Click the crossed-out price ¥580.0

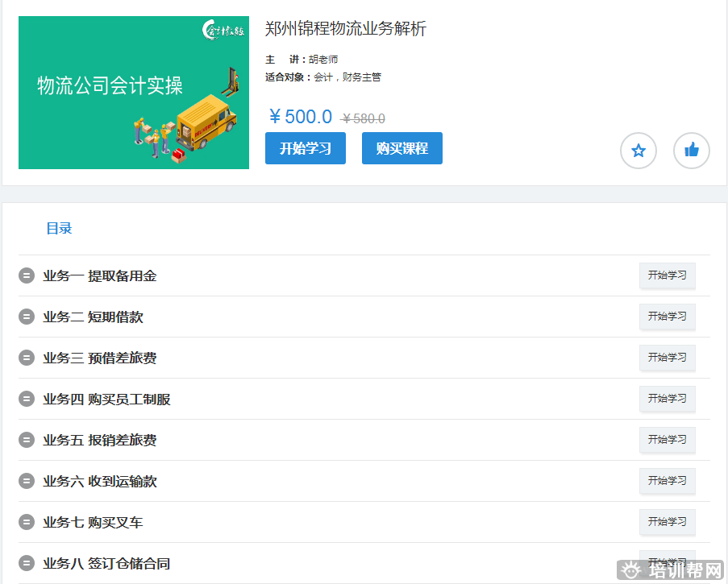[363, 118]
